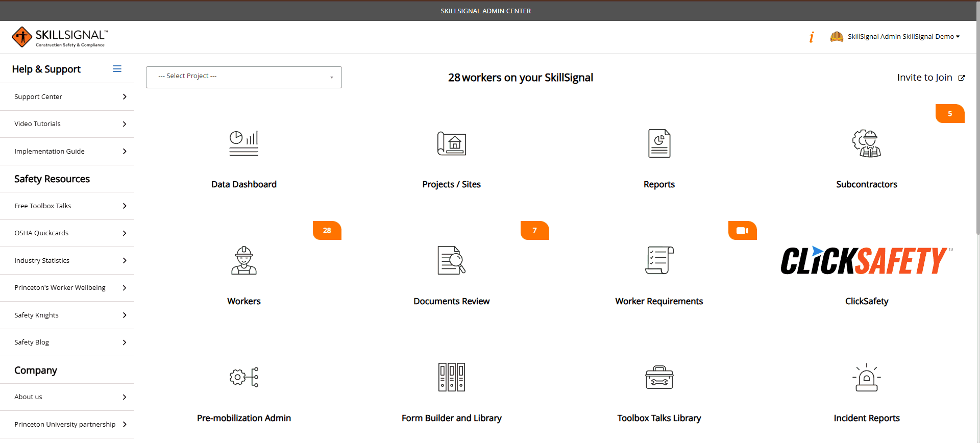Open Industry Statistics menu item
The width and height of the screenshot is (980, 443).
(67, 261)
